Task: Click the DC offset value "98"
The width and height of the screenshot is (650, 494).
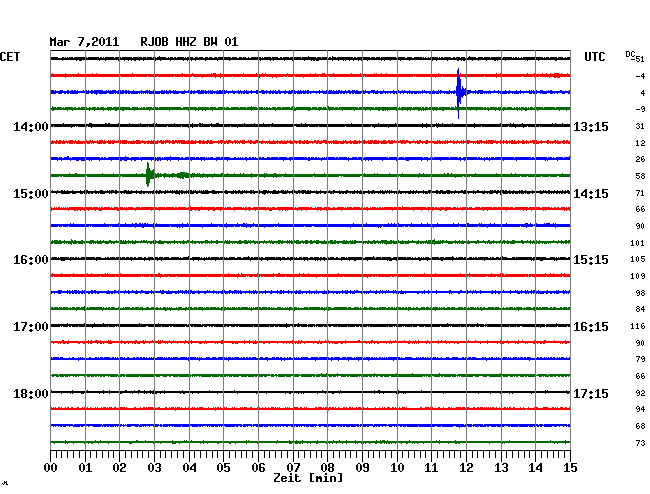Action: [x=640, y=293]
